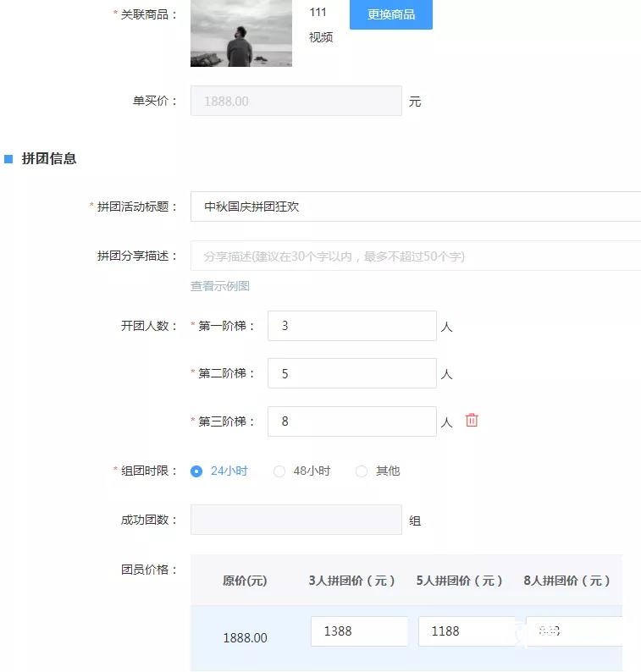The height and width of the screenshot is (672, 641).
Task: Click the 拼团信息 section heading
Action: (49, 158)
